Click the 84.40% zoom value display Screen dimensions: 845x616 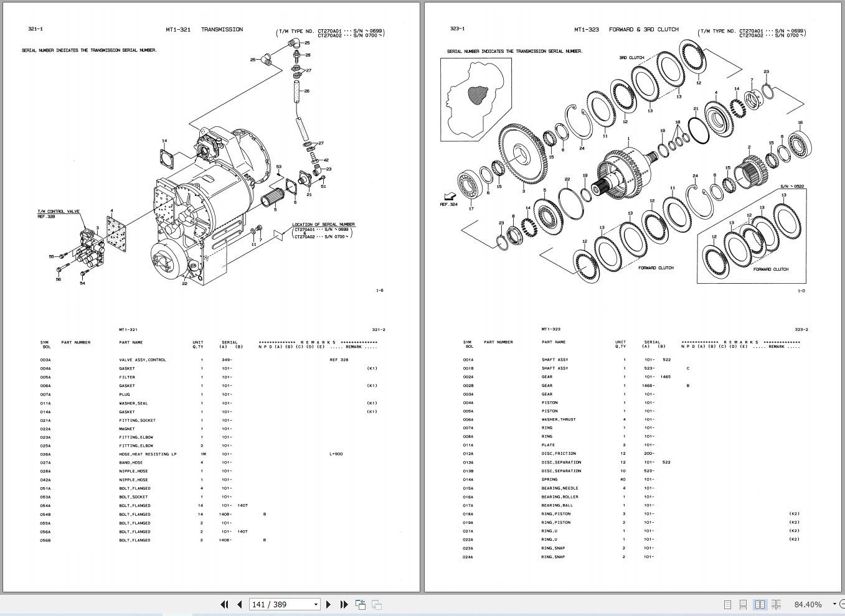pos(807,604)
